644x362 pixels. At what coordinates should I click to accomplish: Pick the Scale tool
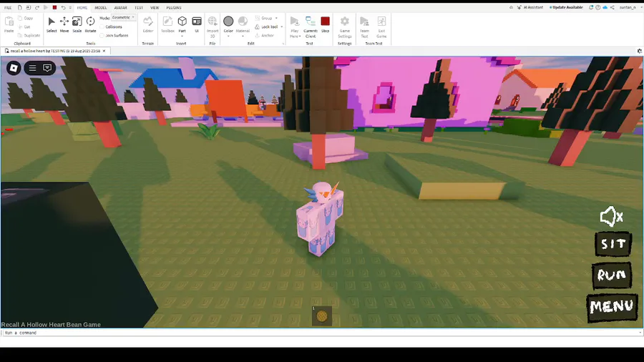[x=77, y=24]
